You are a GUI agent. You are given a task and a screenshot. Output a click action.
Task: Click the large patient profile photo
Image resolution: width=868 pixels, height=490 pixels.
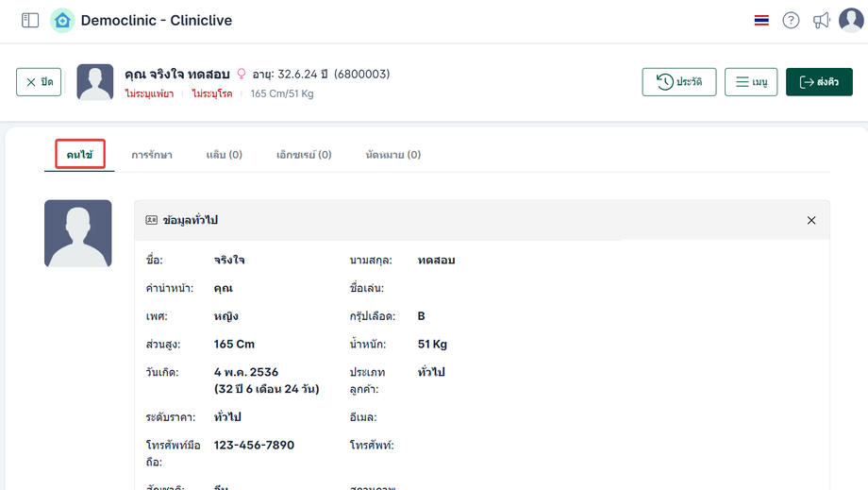pos(78,233)
